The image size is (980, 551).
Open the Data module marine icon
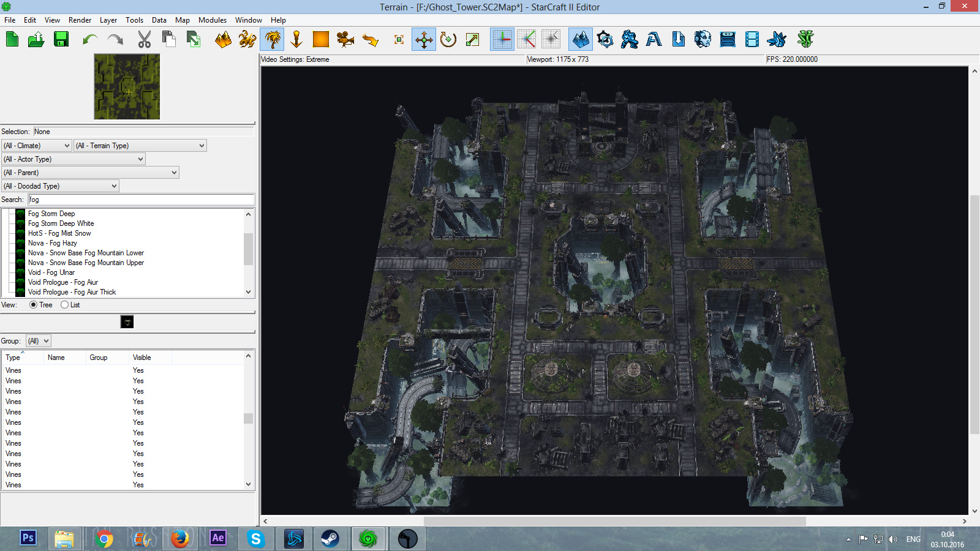pyautogui.click(x=630, y=40)
